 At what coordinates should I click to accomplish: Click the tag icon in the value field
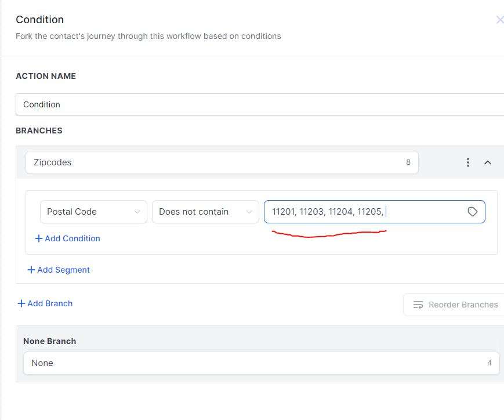click(x=472, y=212)
